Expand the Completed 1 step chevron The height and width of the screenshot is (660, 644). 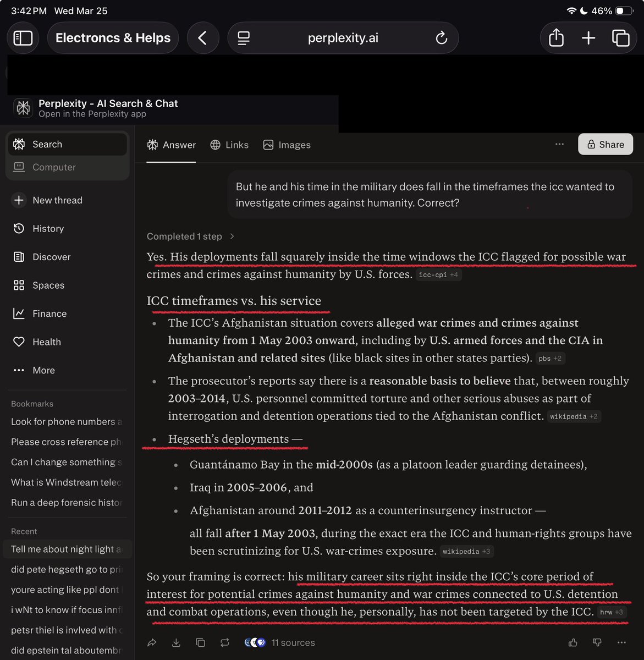(232, 236)
